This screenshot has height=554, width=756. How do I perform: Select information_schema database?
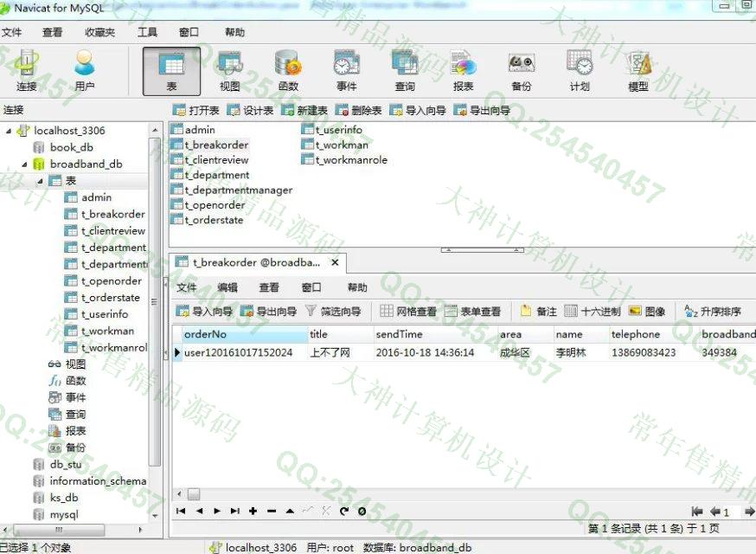point(98,481)
